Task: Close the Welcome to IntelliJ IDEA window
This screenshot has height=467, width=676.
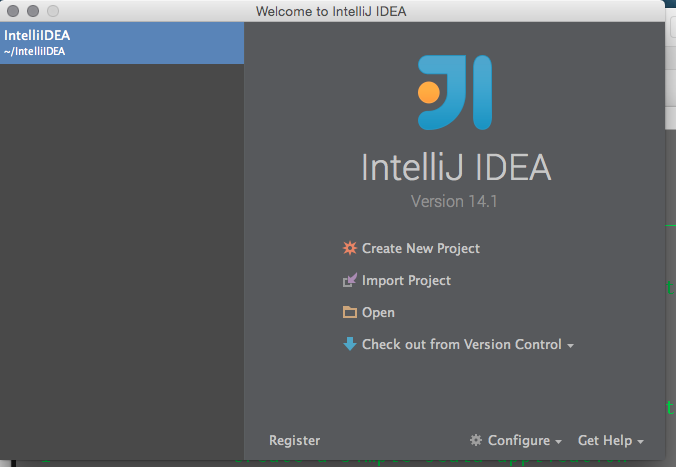Action: click(x=13, y=11)
